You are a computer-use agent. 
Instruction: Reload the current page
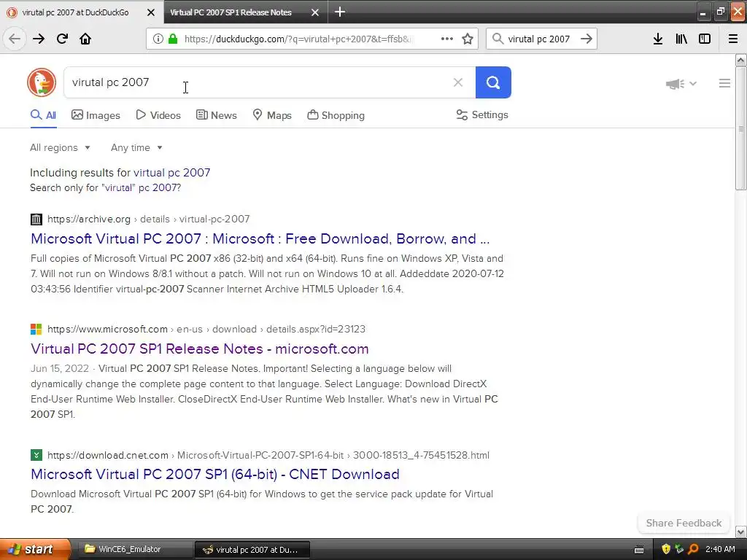coord(62,39)
